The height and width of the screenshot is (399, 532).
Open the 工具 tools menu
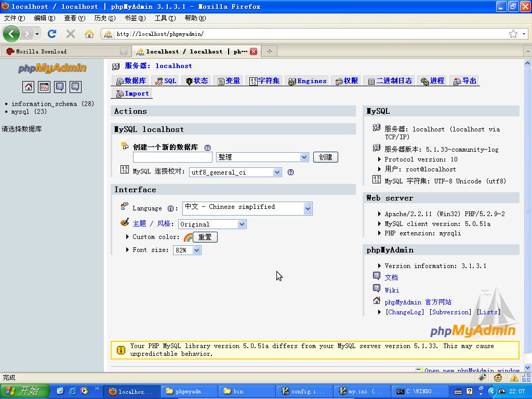(x=165, y=18)
